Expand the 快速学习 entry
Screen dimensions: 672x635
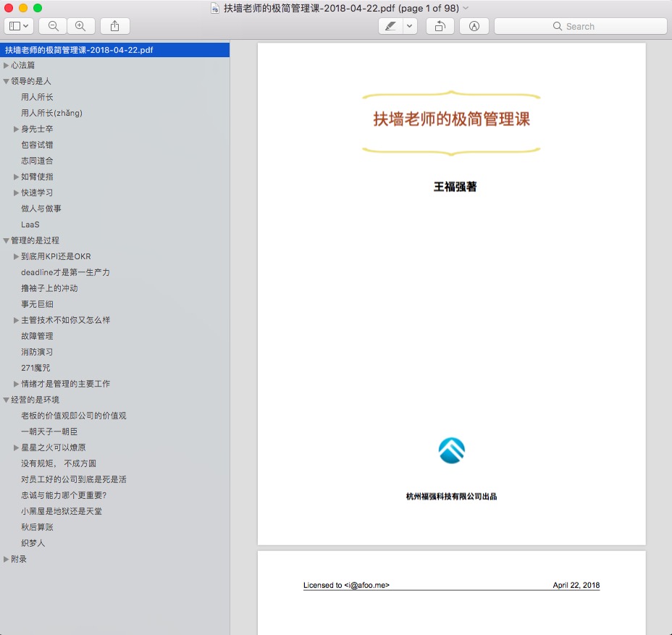pos(16,193)
